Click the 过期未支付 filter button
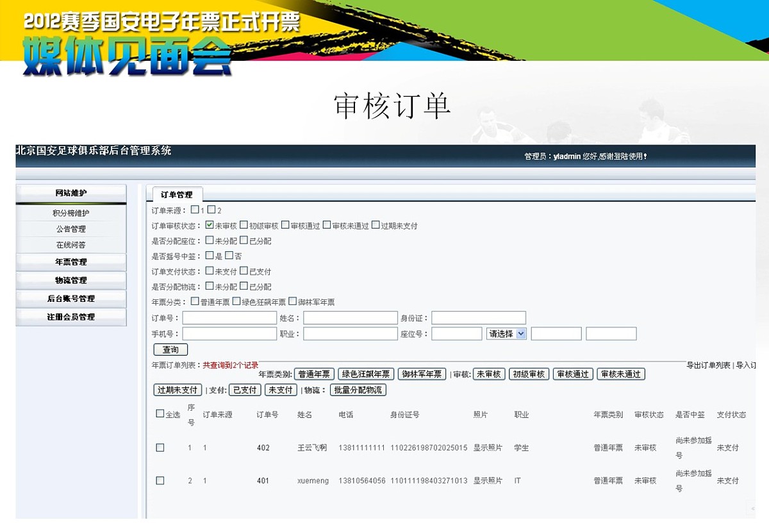 click(x=178, y=390)
